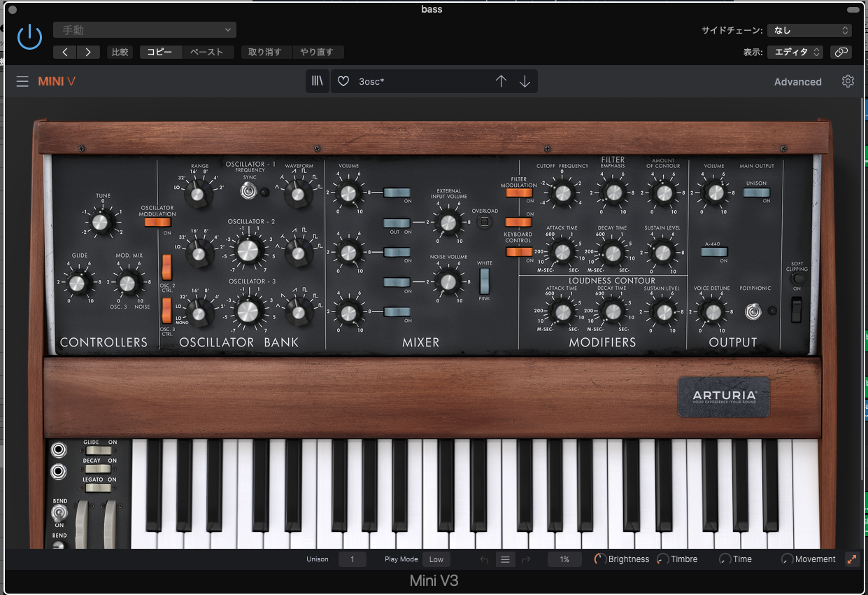Click the Movement macro knob

point(787,559)
